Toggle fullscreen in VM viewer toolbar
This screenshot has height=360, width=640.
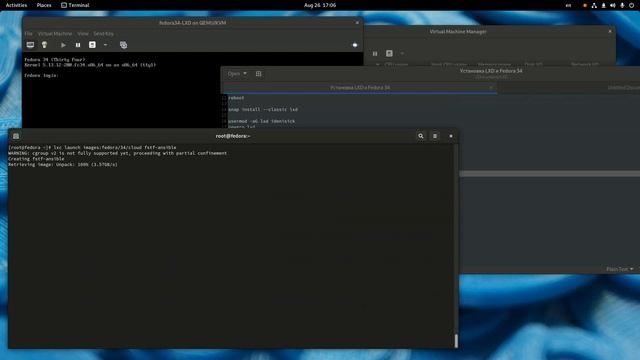tap(355, 45)
